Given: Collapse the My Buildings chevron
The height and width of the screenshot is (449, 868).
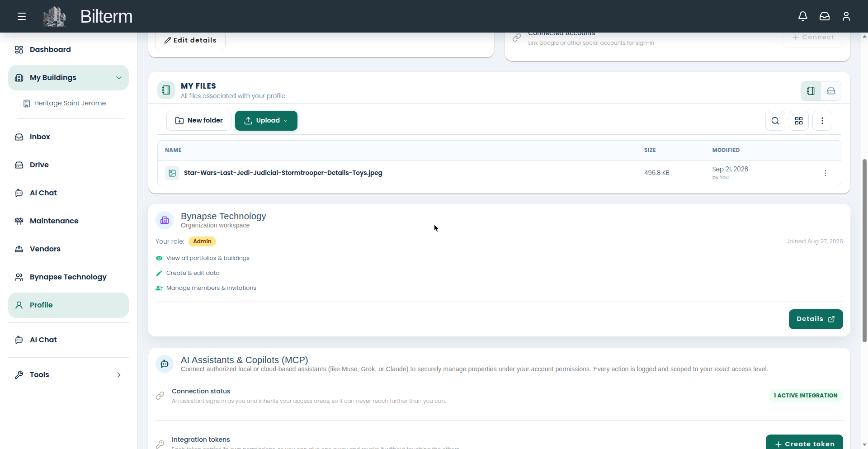Looking at the screenshot, I should click(119, 78).
